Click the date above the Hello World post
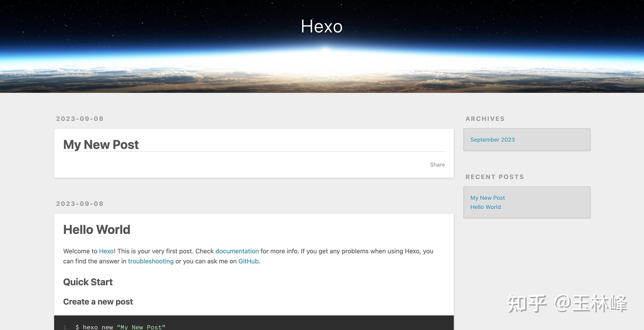Image resolution: width=644 pixels, height=330 pixels. (80, 204)
